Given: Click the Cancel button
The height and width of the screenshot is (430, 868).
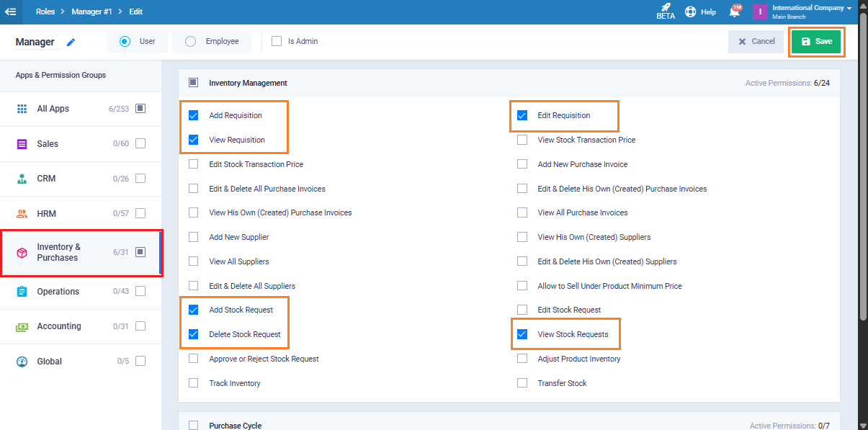Looking at the screenshot, I should (756, 42).
